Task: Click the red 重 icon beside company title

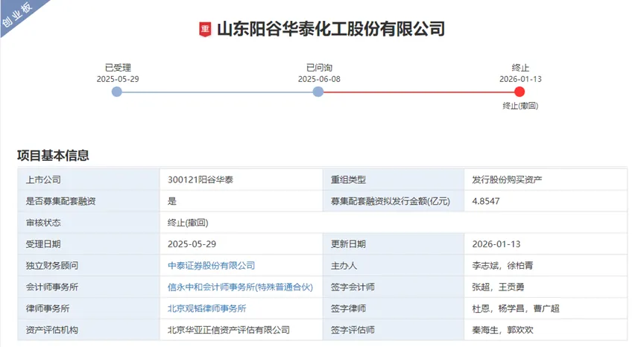Action: point(205,29)
